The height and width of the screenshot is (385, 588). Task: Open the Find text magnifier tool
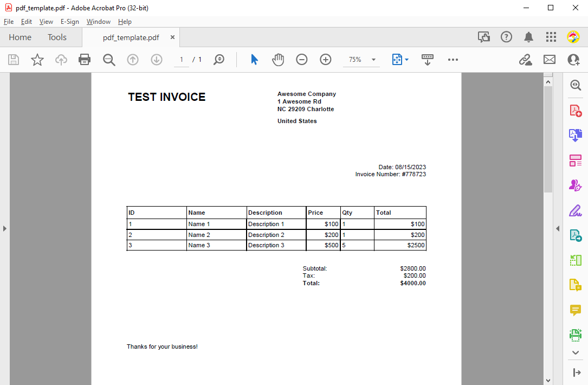(109, 60)
